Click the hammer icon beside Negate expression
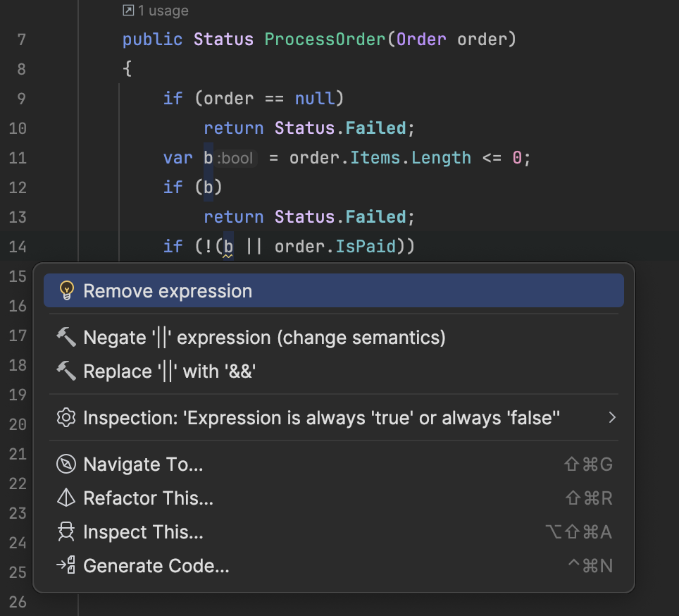Screen dimensions: 679x616 pos(66,338)
